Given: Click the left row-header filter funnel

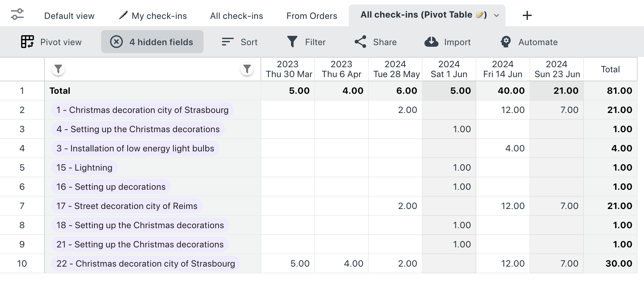Looking at the screenshot, I should pos(58,69).
